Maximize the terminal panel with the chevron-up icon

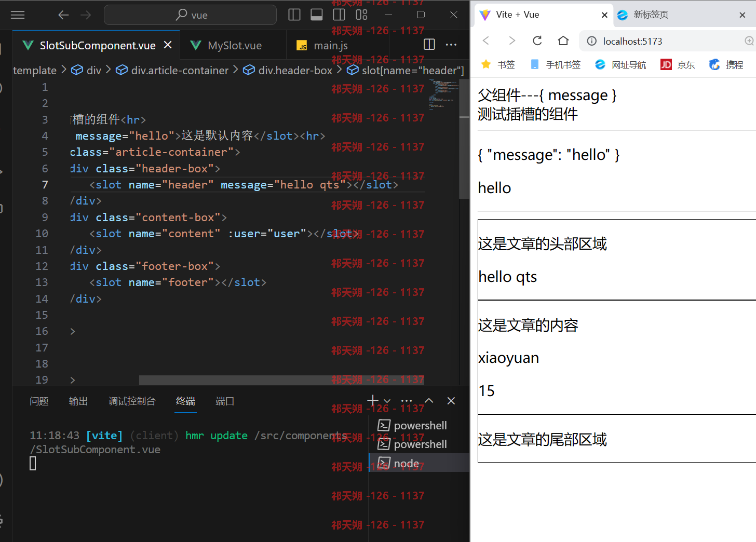[x=429, y=401]
